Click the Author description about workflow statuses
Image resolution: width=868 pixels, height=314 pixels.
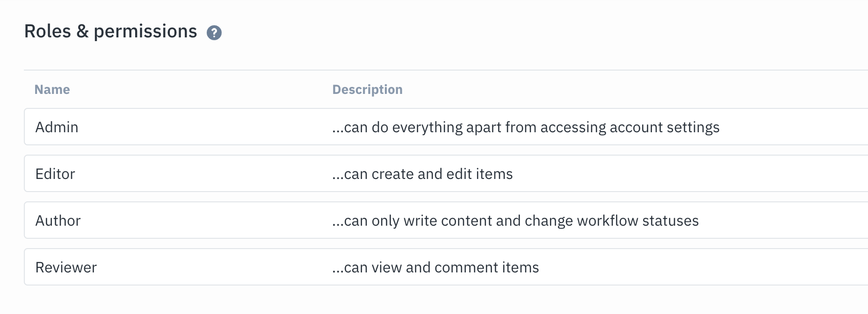tap(515, 221)
